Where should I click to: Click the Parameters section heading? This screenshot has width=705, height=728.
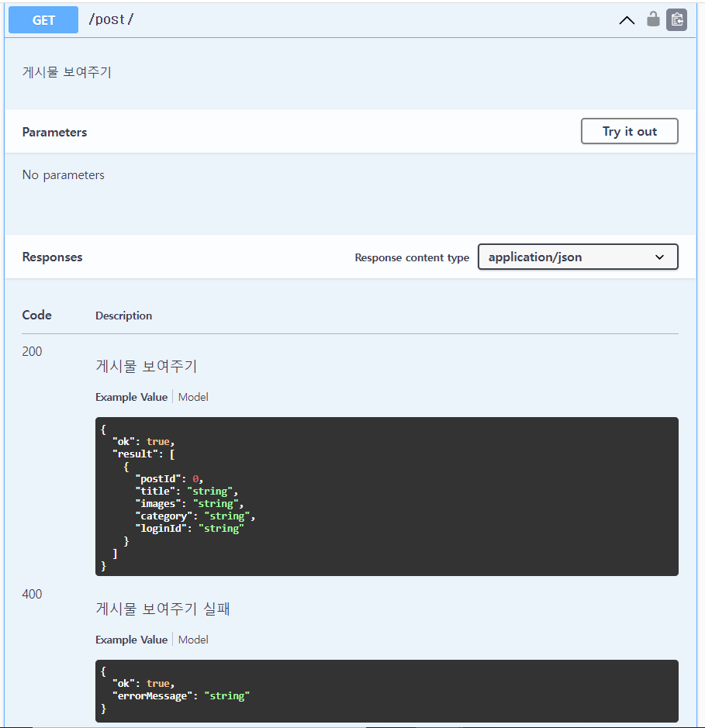coord(54,132)
